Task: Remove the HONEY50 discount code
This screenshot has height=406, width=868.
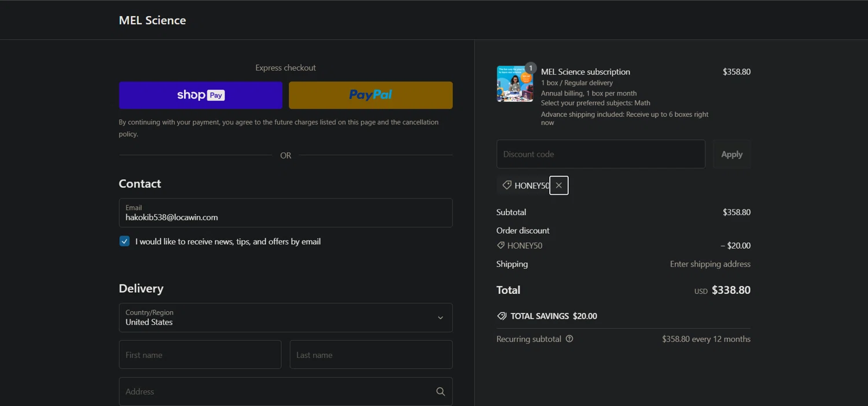Action: (558, 185)
